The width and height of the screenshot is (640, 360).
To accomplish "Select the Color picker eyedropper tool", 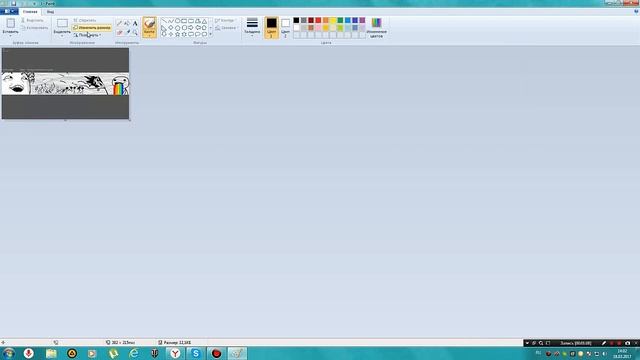I will click(x=127, y=32).
